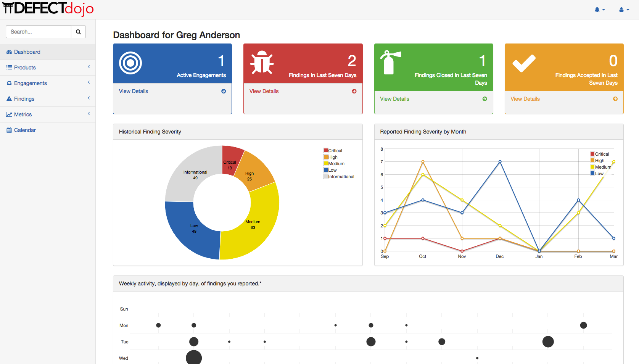
Task: Select Dashboard in the sidebar
Action: 27,52
